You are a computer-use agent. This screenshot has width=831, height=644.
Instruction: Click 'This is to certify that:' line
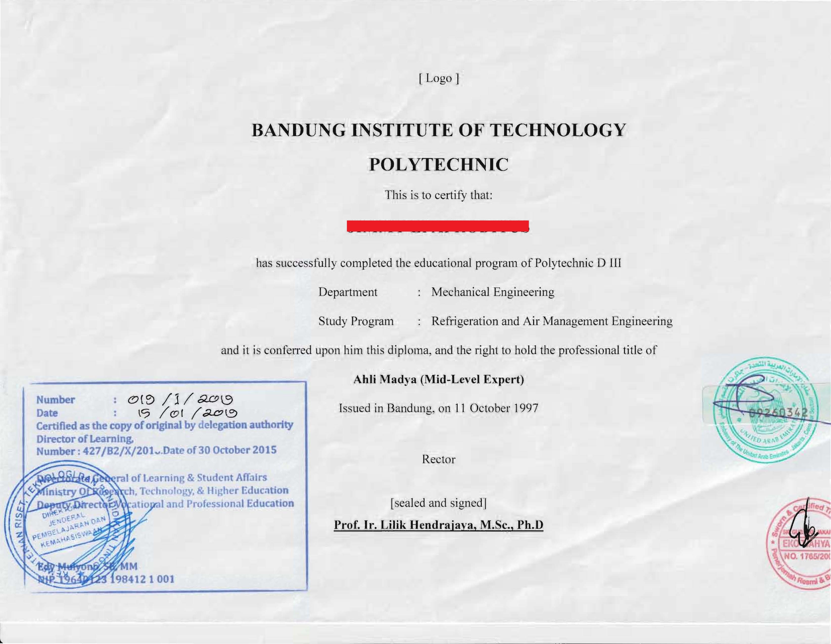click(x=439, y=195)
